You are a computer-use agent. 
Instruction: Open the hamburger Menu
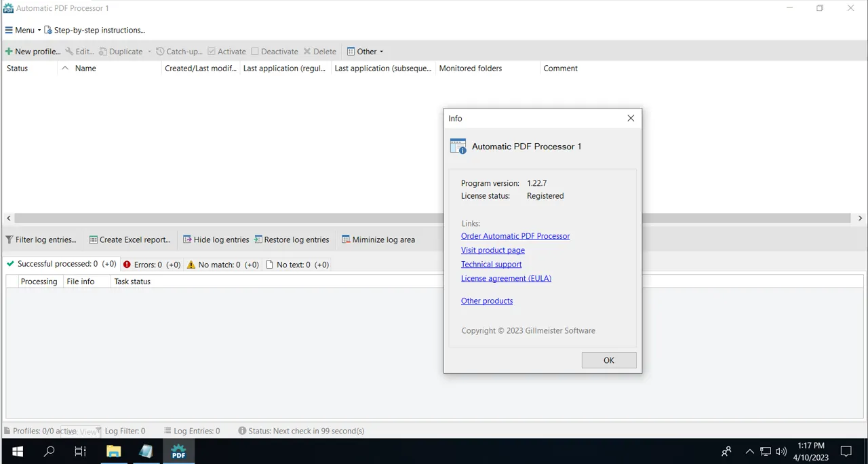[x=22, y=30]
